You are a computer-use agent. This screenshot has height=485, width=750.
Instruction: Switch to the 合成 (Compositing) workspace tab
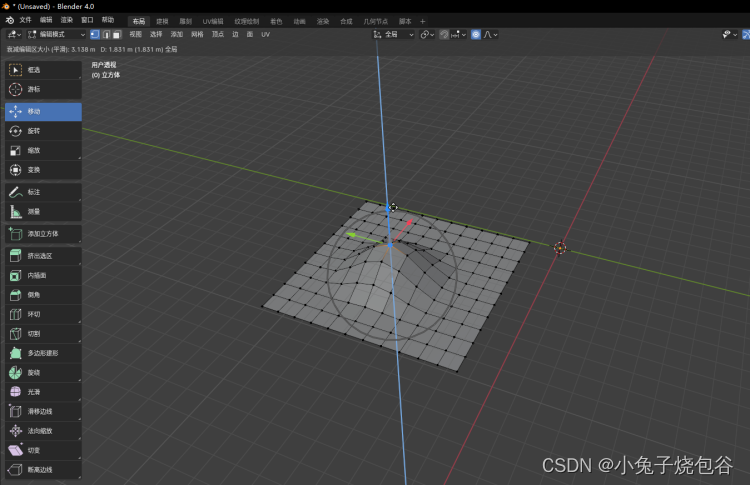pos(346,22)
